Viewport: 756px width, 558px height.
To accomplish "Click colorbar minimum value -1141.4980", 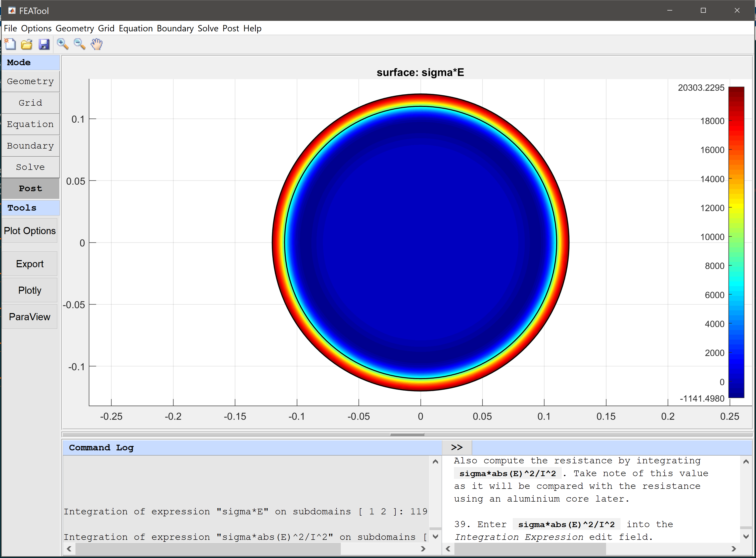I will (x=702, y=399).
